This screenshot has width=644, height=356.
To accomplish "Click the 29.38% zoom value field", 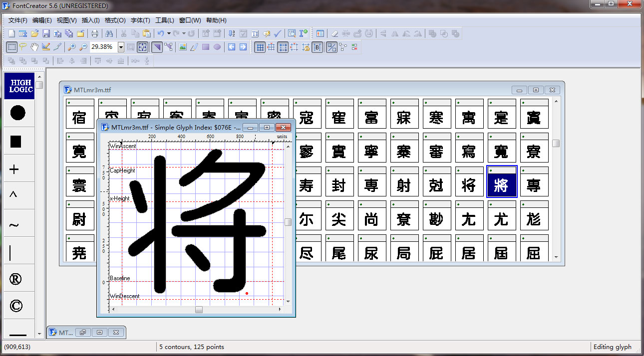I will click(x=103, y=47).
